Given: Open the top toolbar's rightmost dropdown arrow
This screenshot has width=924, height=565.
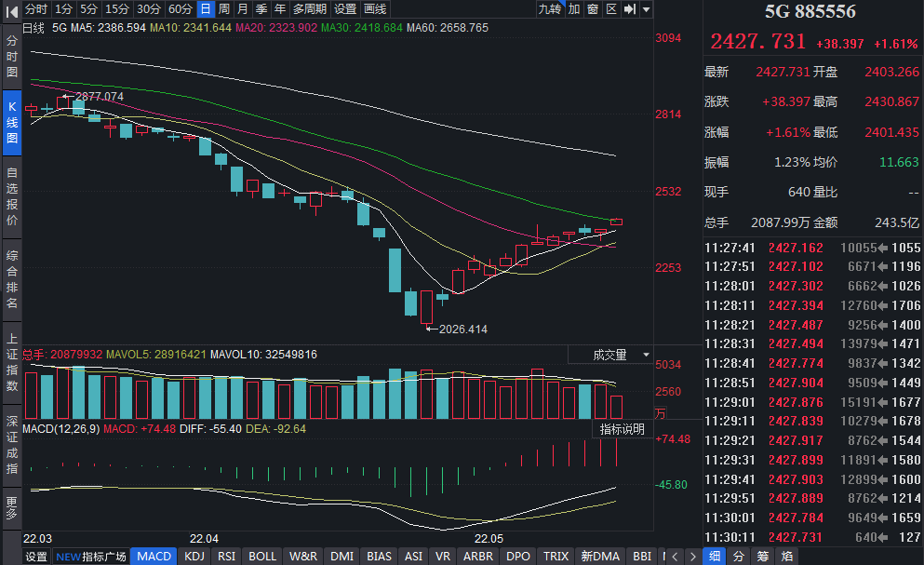Looking at the screenshot, I should tap(647, 9).
